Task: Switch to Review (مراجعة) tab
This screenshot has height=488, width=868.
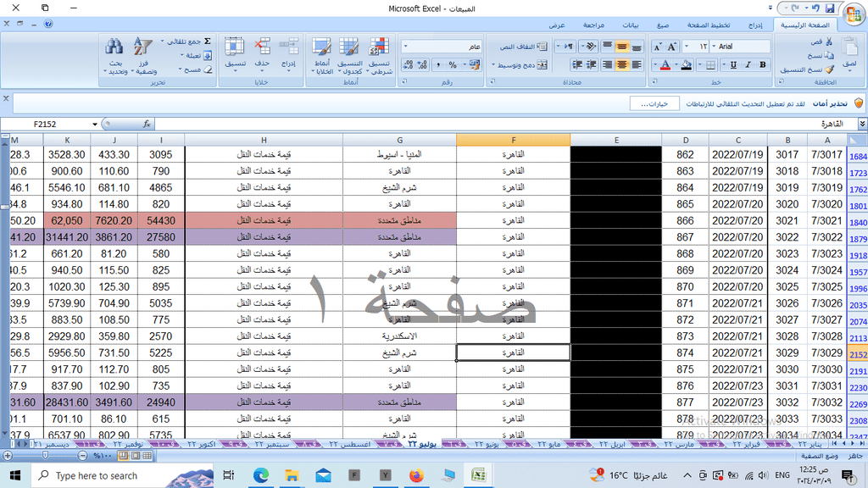Action: (593, 25)
